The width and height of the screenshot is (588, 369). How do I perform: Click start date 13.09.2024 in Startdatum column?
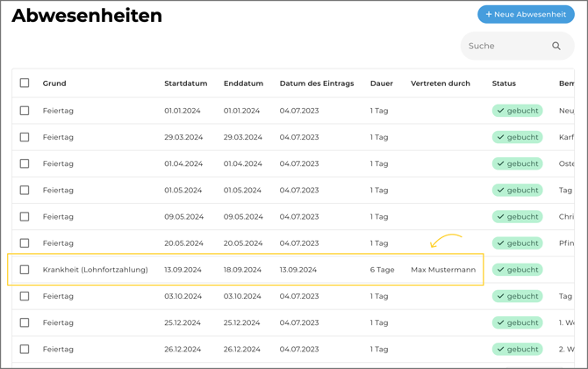[183, 270]
